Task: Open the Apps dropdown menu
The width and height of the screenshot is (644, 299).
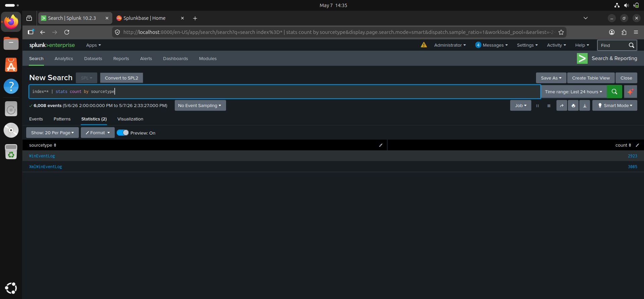Action: point(93,45)
